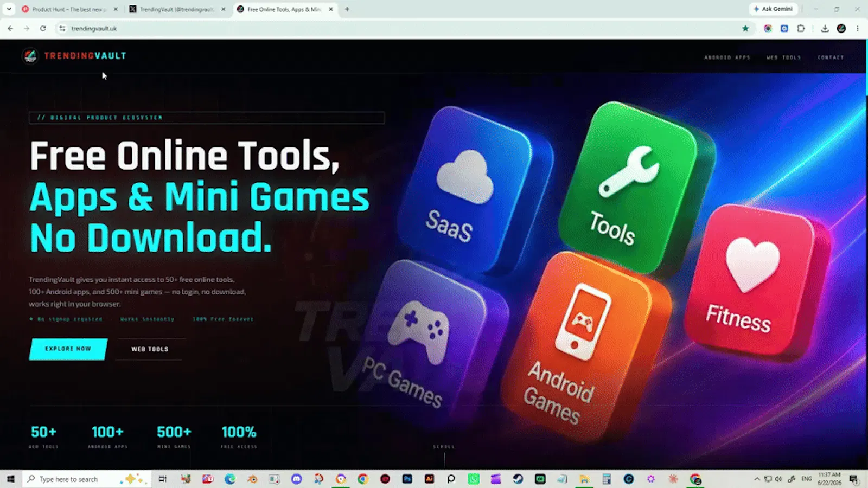Viewport: 868px width, 488px height.
Task: Open the Android Apps nav item
Action: tap(727, 57)
